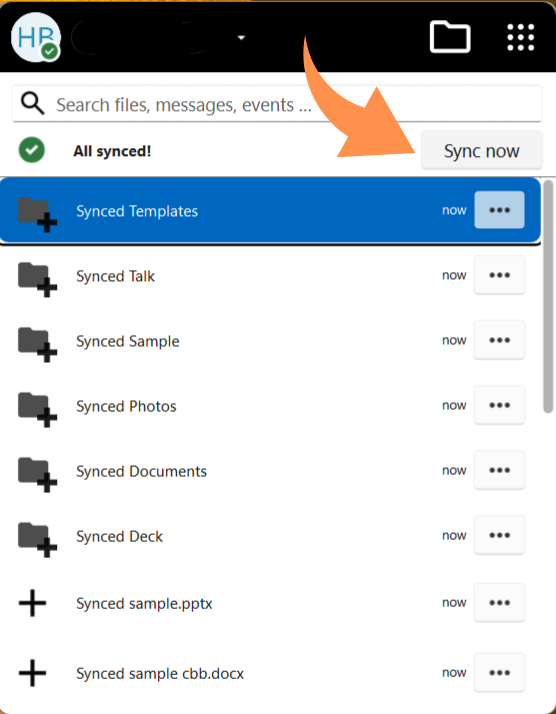Image resolution: width=556 pixels, height=714 pixels.
Task: Select the Synced Sample entry
Action: [270, 341]
